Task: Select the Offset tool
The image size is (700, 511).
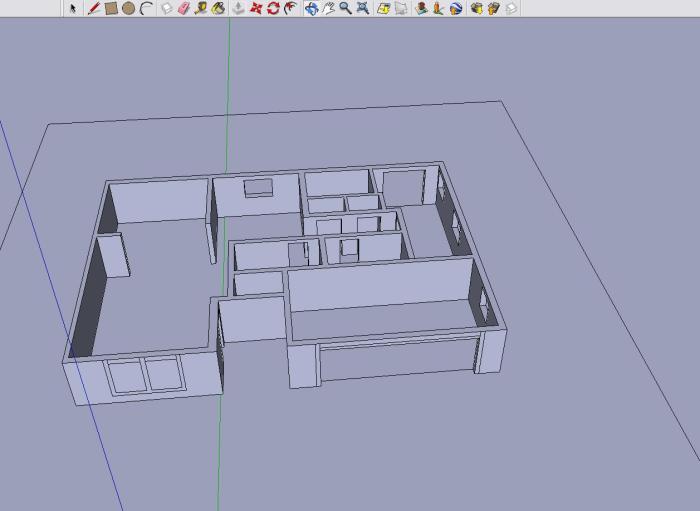Action: click(290, 8)
